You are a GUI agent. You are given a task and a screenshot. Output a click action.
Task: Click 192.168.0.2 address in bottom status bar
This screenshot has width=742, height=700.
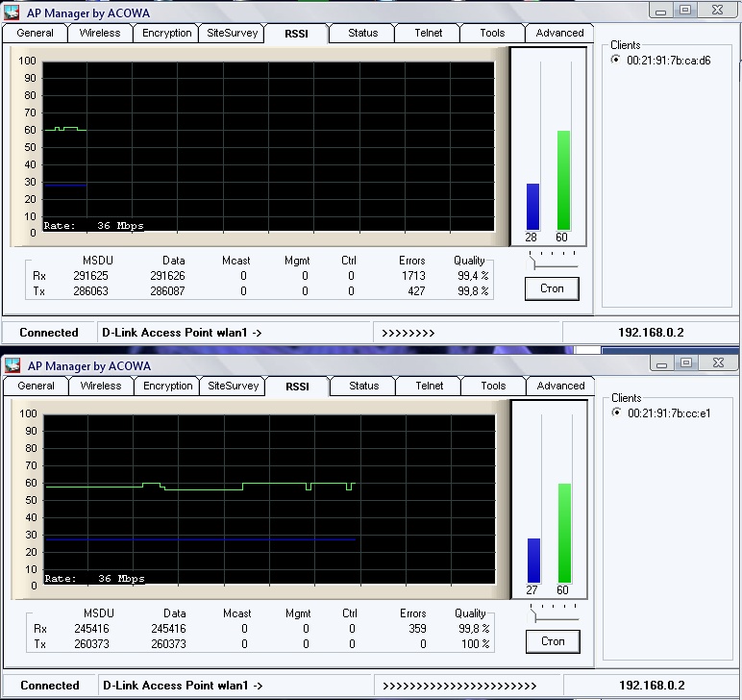[x=652, y=686]
